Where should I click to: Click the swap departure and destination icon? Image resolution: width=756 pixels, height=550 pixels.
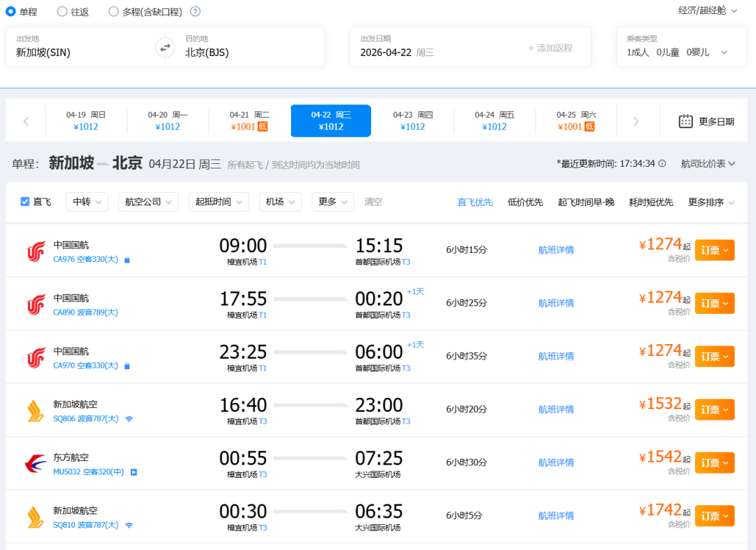coord(164,48)
